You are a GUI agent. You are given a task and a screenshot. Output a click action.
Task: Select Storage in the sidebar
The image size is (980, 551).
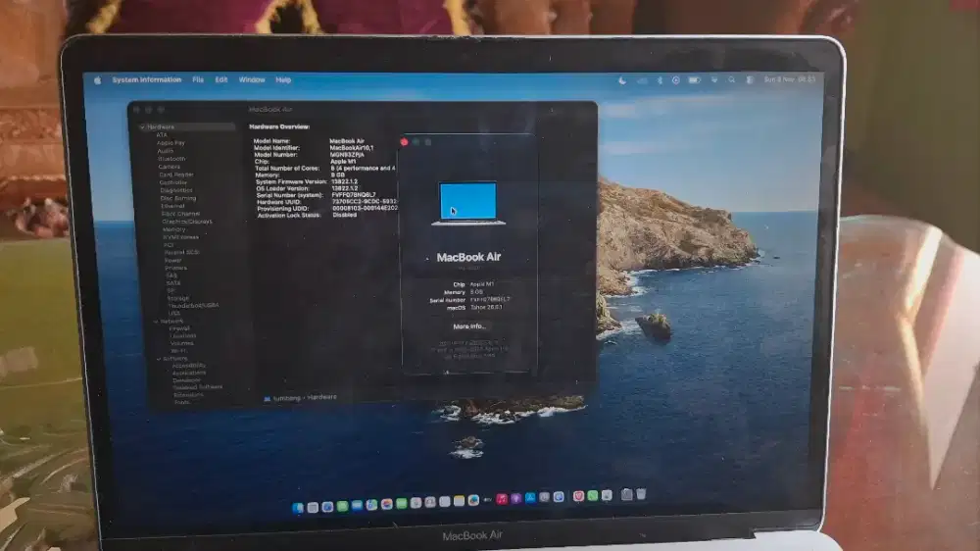[178, 299]
